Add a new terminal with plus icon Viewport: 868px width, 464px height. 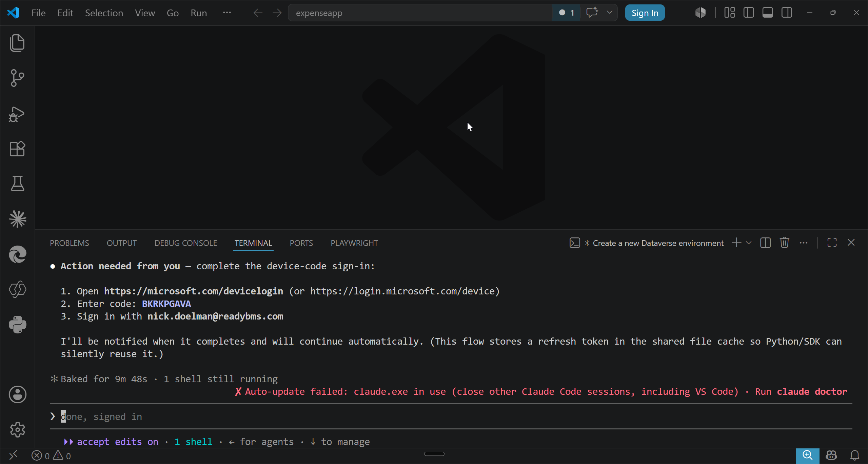click(x=736, y=243)
